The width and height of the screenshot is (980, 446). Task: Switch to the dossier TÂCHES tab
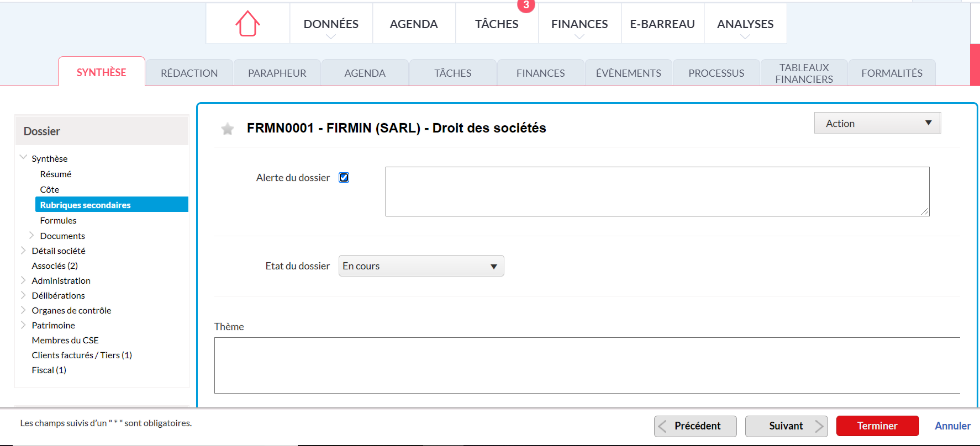tap(452, 73)
